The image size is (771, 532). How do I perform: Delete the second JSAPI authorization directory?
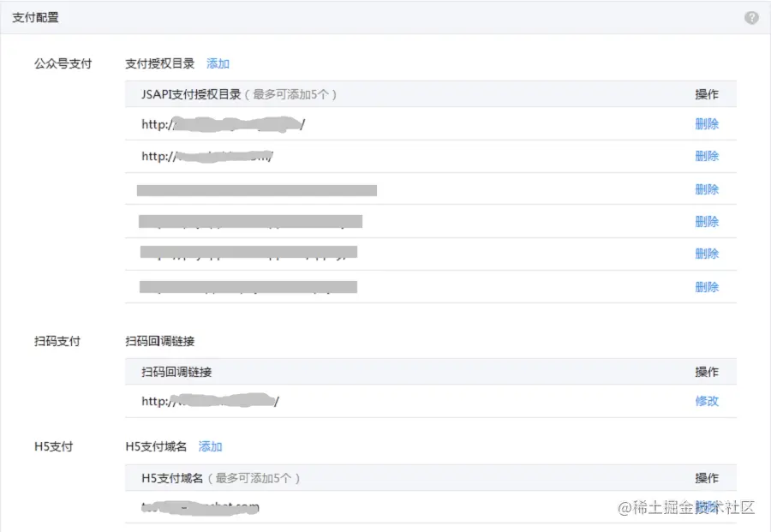tap(707, 156)
